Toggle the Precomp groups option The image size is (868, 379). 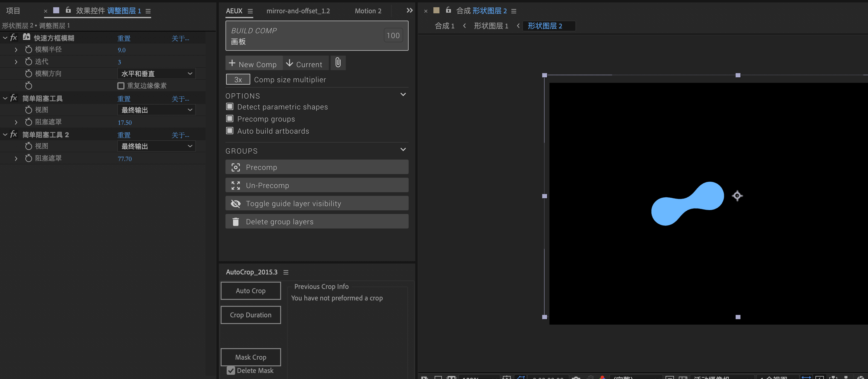230,118
